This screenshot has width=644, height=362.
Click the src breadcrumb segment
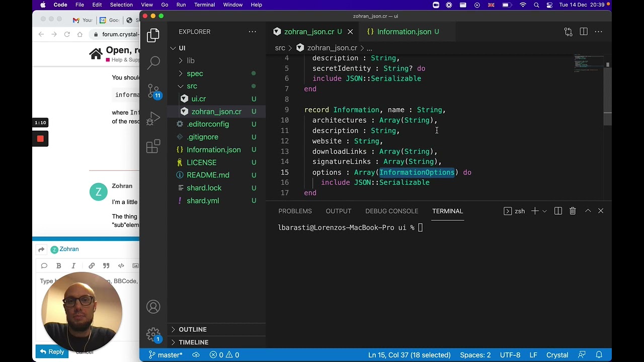[x=280, y=48]
